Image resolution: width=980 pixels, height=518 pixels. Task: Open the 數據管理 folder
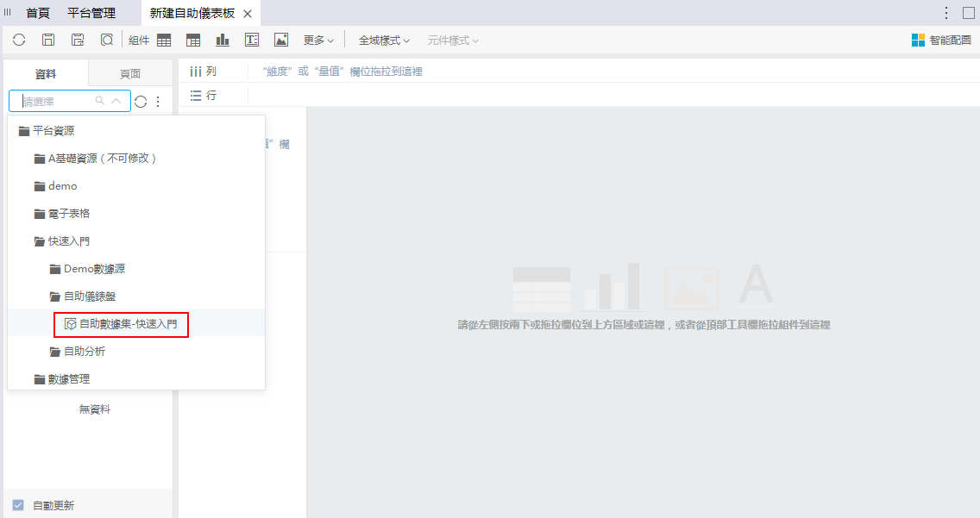(x=68, y=379)
